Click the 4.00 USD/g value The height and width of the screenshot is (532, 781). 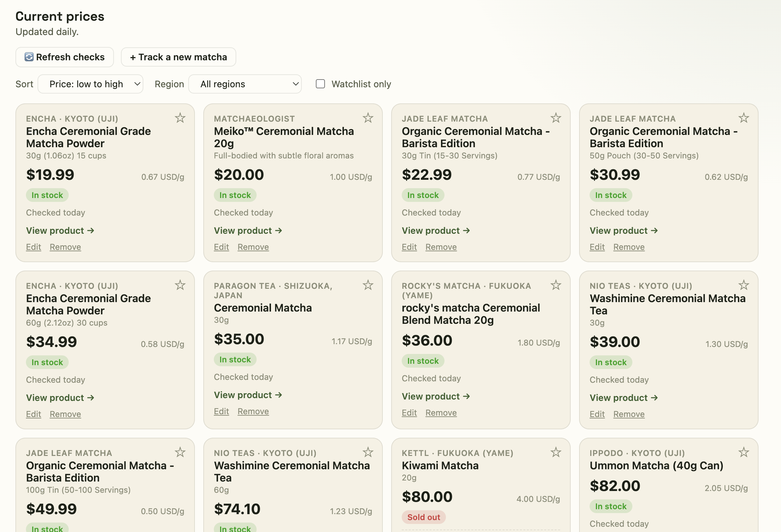[538, 499]
